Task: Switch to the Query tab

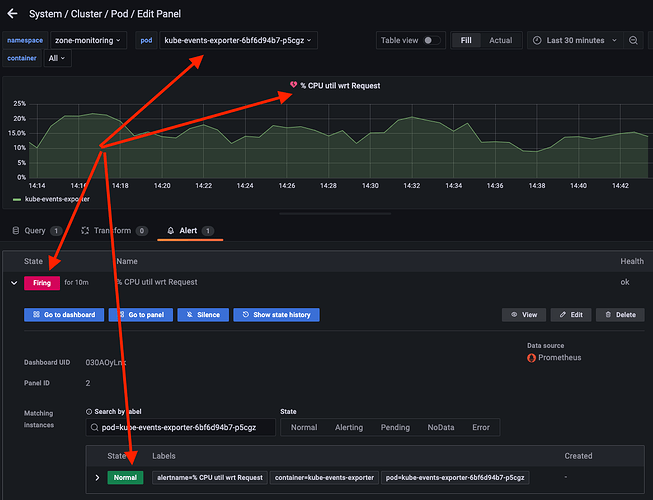Action: coord(37,231)
